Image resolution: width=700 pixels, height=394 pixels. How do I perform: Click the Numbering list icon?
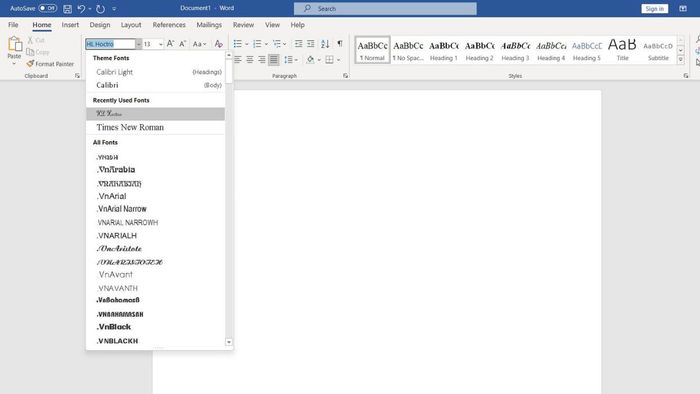(257, 44)
